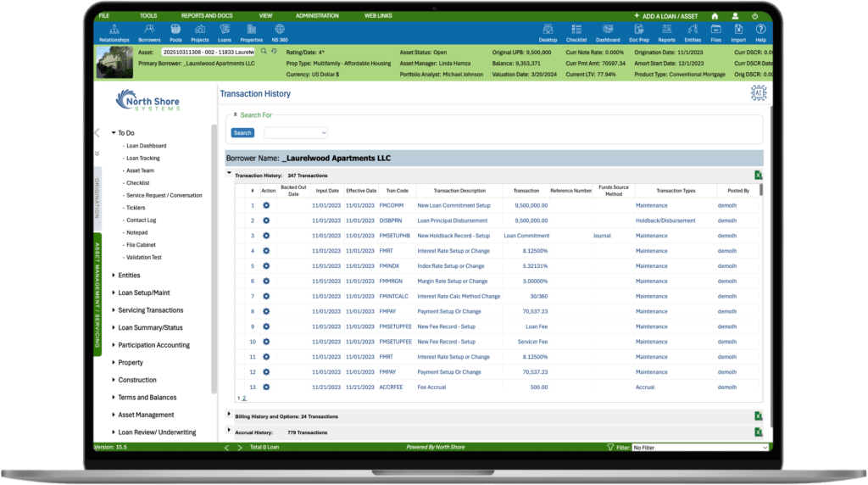Open the REPORTS AND DOCS menu

point(207,15)
